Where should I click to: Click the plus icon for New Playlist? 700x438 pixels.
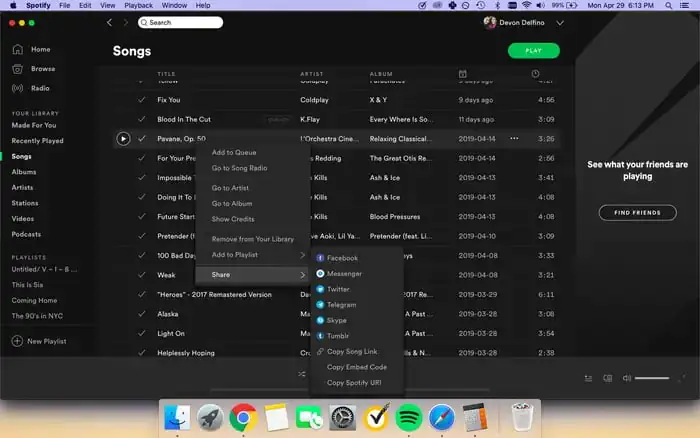tap(17, 341)
